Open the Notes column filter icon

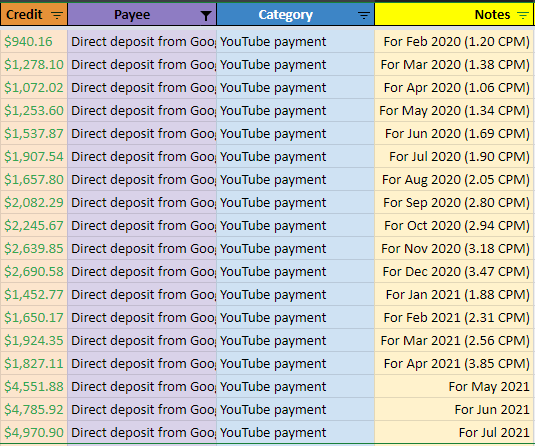point(523,15)
